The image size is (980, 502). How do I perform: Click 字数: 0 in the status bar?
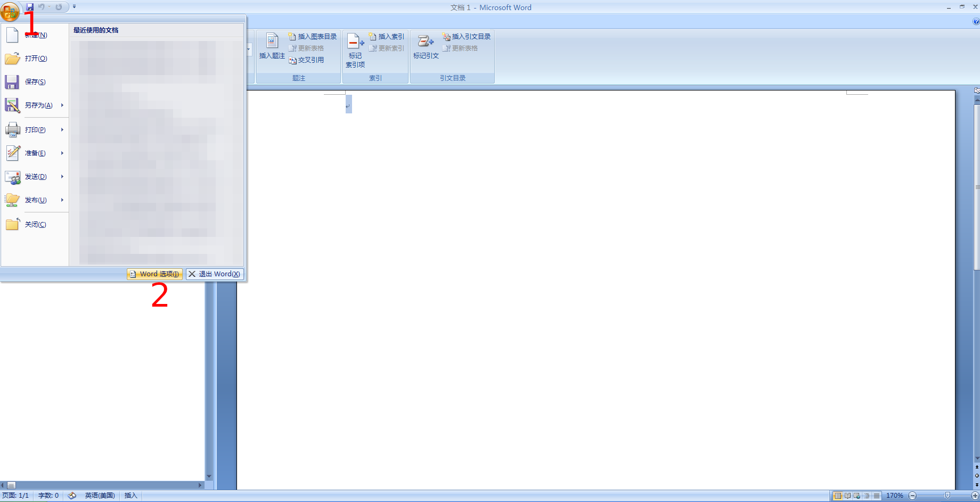point(48,496)
